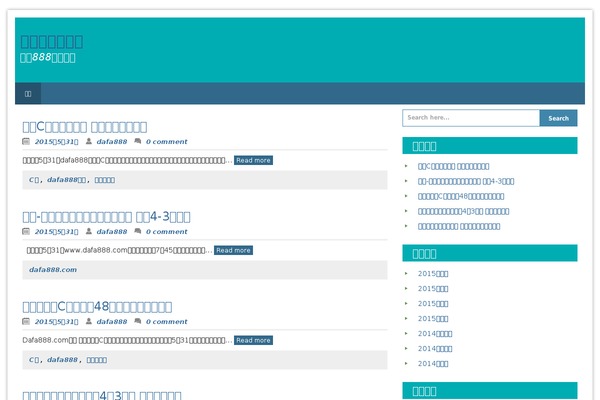Open the first post title starting with C
This screenshot has width=600, height=400.
[85, 127]
